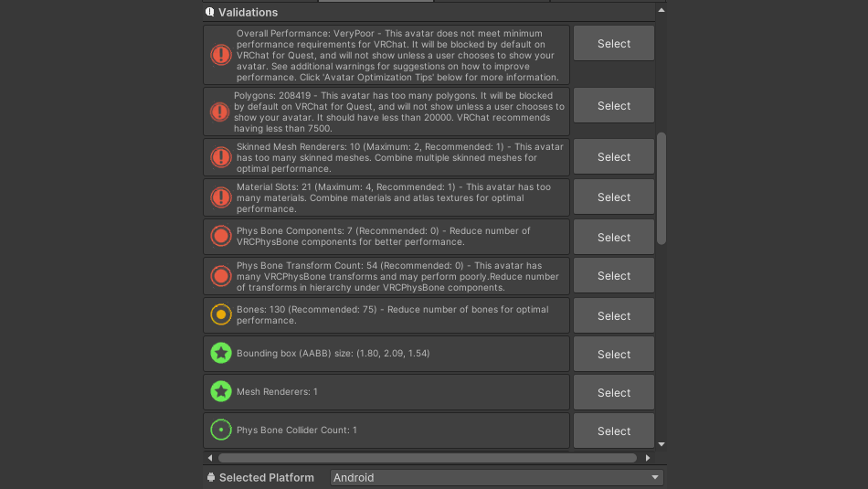
Task: Click the scroll right arrow of horizontal scrollbar
Action: (648, 458)
